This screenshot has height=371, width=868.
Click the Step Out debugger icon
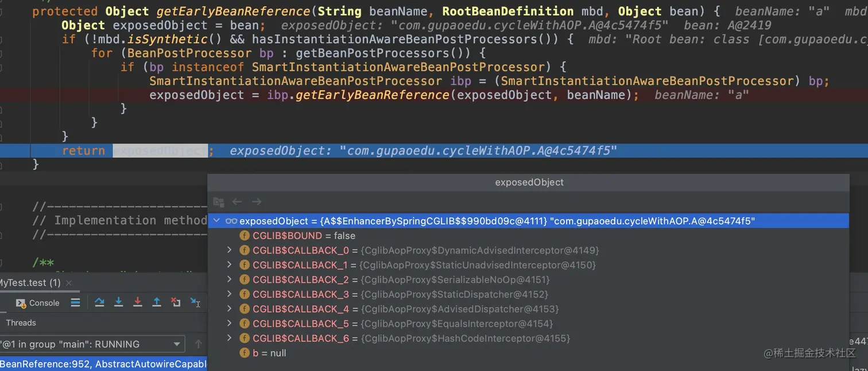[x=157, y=302]
